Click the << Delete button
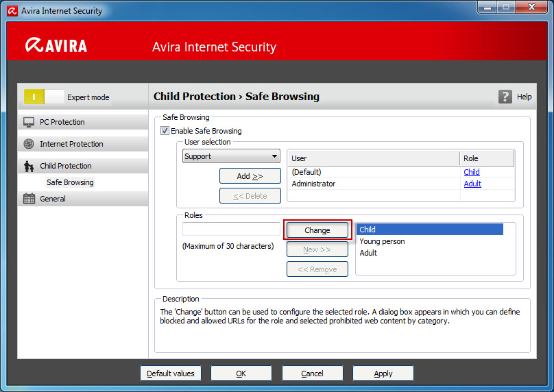The width and height of the screenshot is (554, 392). pos(250,195)
